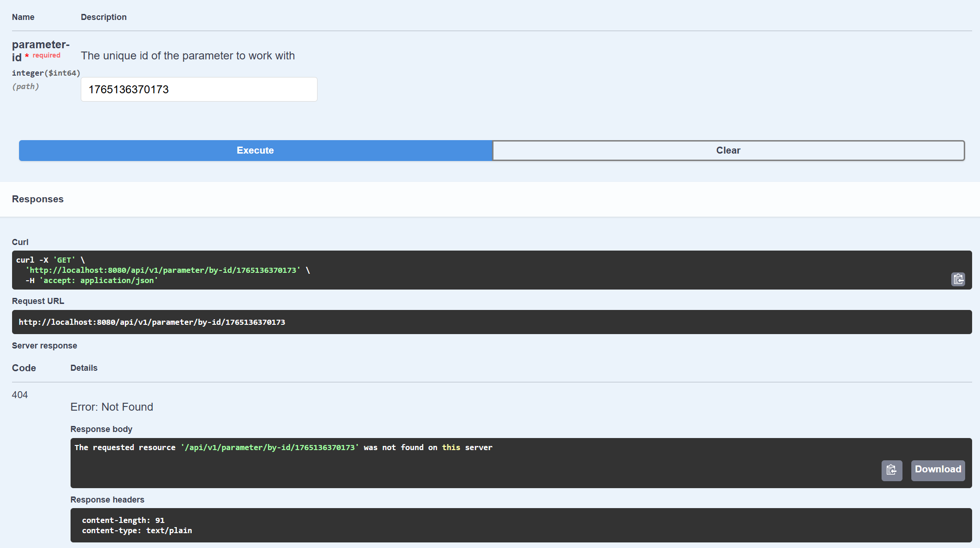Clear the executed response
Viewport: 980px width, 548px height.
(728, 150)
